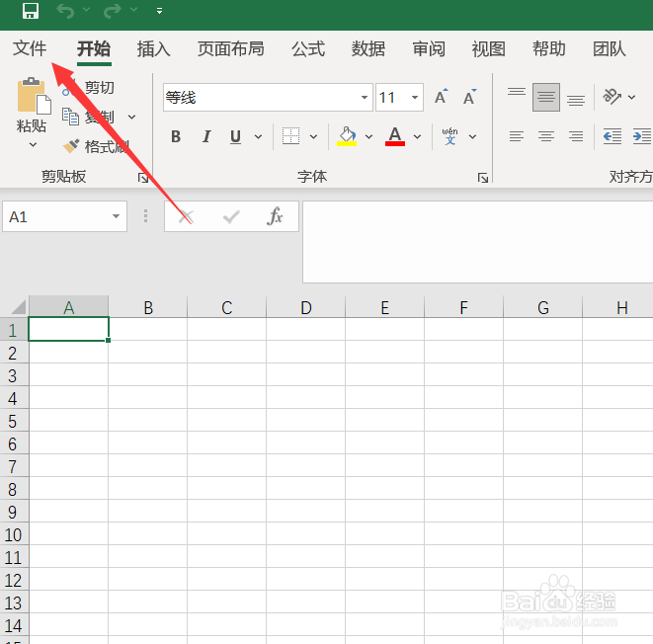This screenshot has width=653, height=644.
Task: Click Increase Indent icon
Action: pos(642,136)
